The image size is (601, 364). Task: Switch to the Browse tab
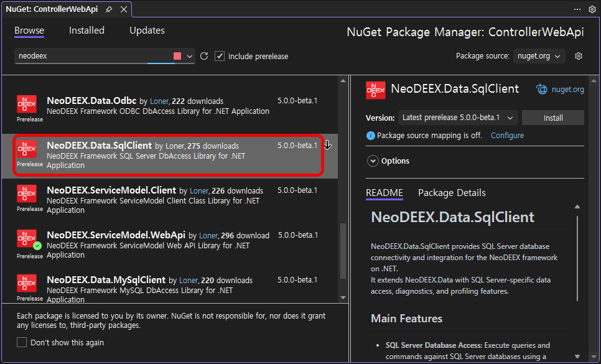[x=29, y=30]
